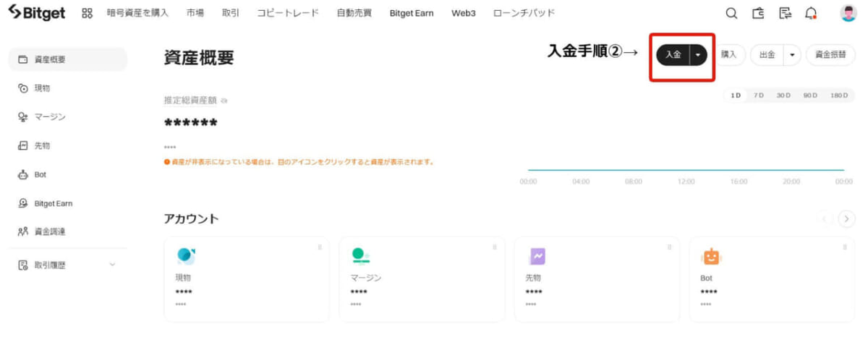Click the 入金 deposit button
This screenshot has height=342, width=868.
click(673, 55)
